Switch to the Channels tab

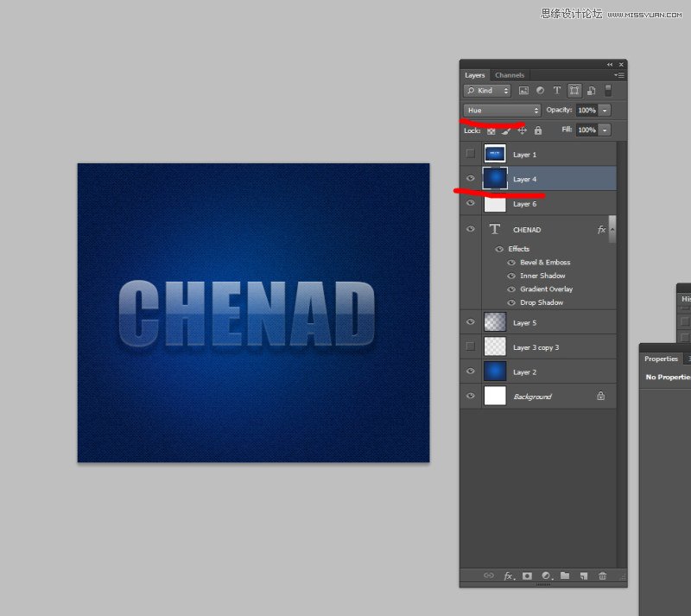[510, 75]
